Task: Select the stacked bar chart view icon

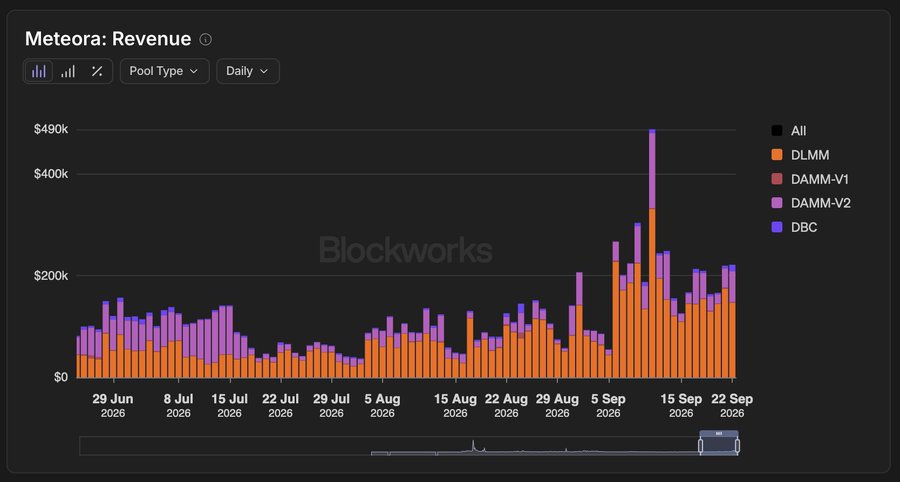Action: coord(39,71)
